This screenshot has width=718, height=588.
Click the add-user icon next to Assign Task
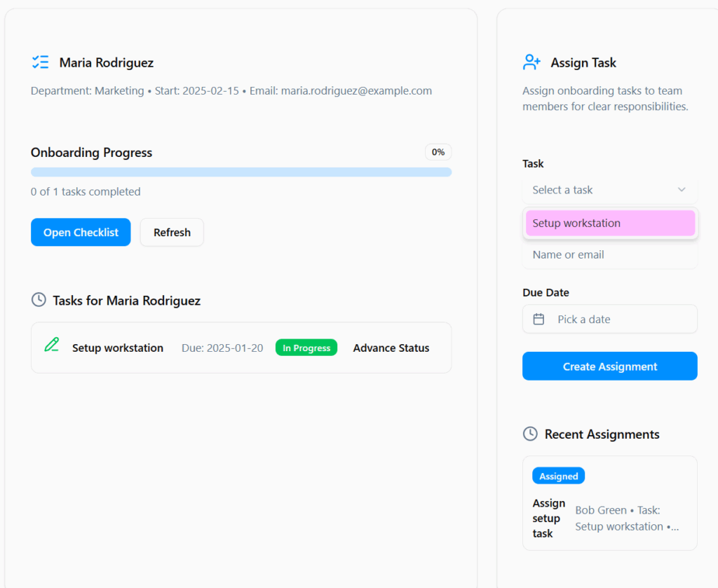click(x=531, y=62)
